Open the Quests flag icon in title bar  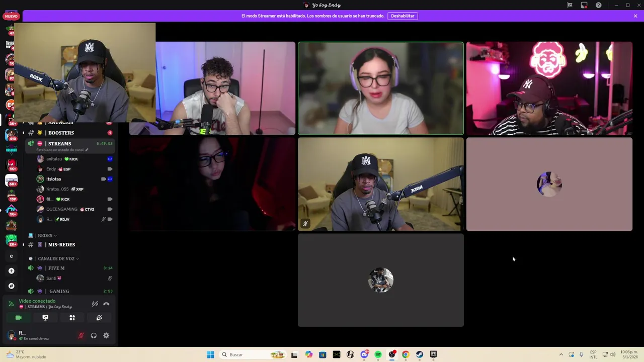[570, 5]
